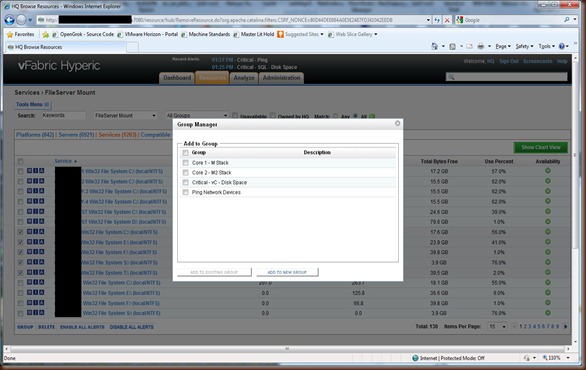Check the 79.6 GB row checkbox
The width and height of the screenshot is (586, 370).
pyautogui.click(x=21, y=222)
